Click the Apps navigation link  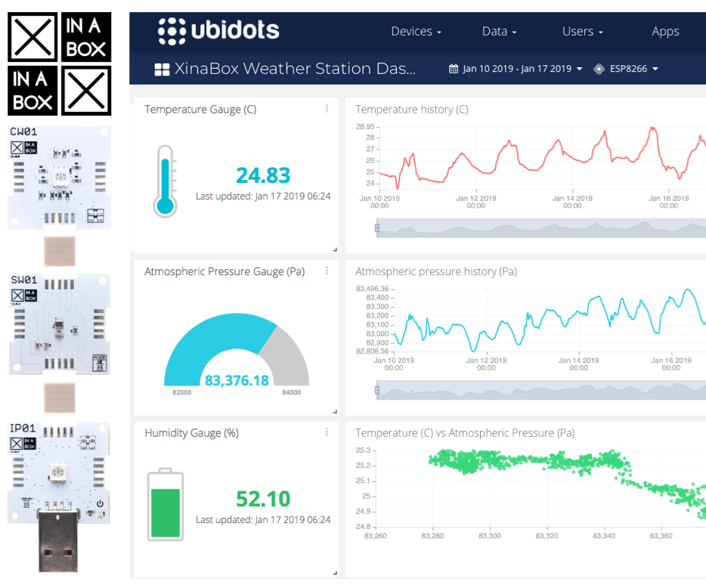665,31
